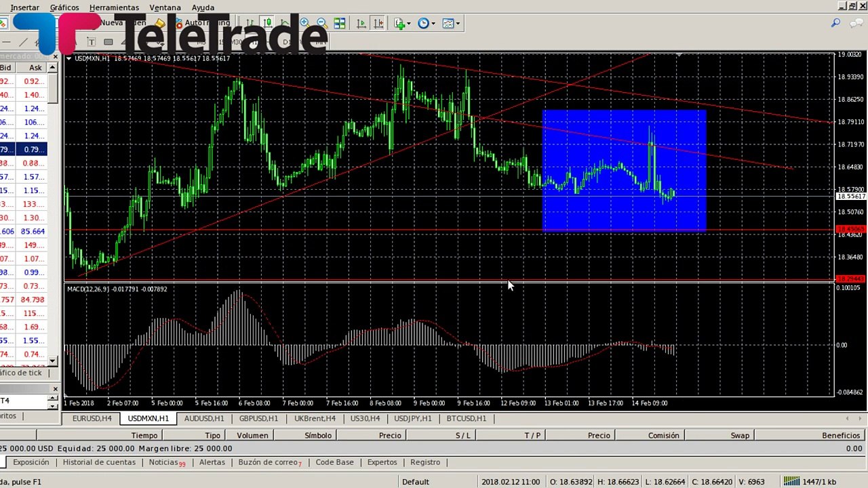Toggle chart auto scroll to latest bar
Screen dimensions: 868x488
coord(361,23)
